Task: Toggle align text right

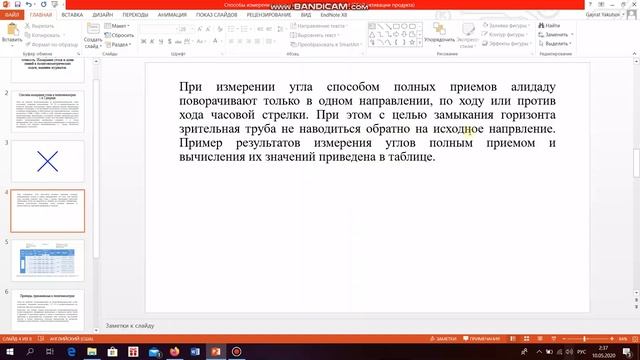Action: coord(249,41)
